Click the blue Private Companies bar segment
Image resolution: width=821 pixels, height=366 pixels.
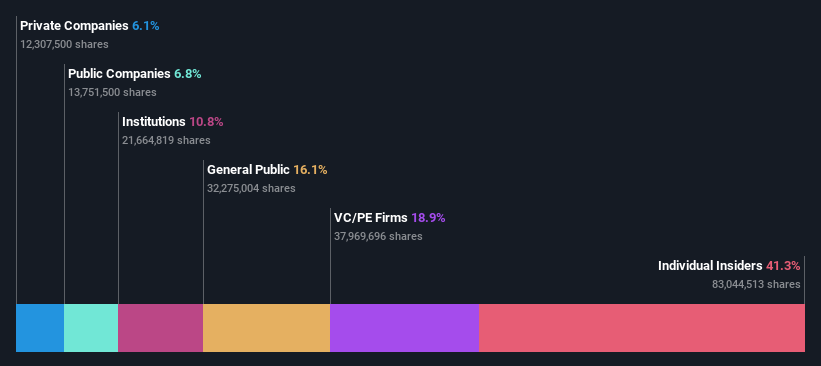point(40,328)
